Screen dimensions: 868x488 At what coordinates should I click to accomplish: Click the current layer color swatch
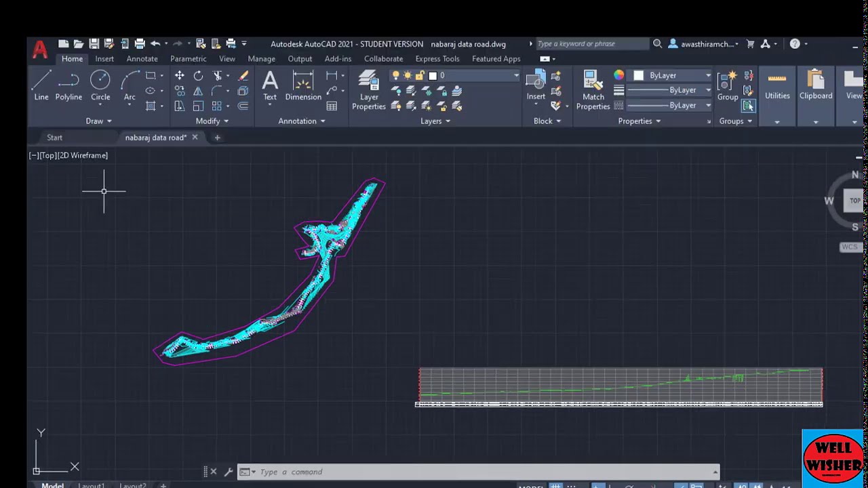pos(433,75)
